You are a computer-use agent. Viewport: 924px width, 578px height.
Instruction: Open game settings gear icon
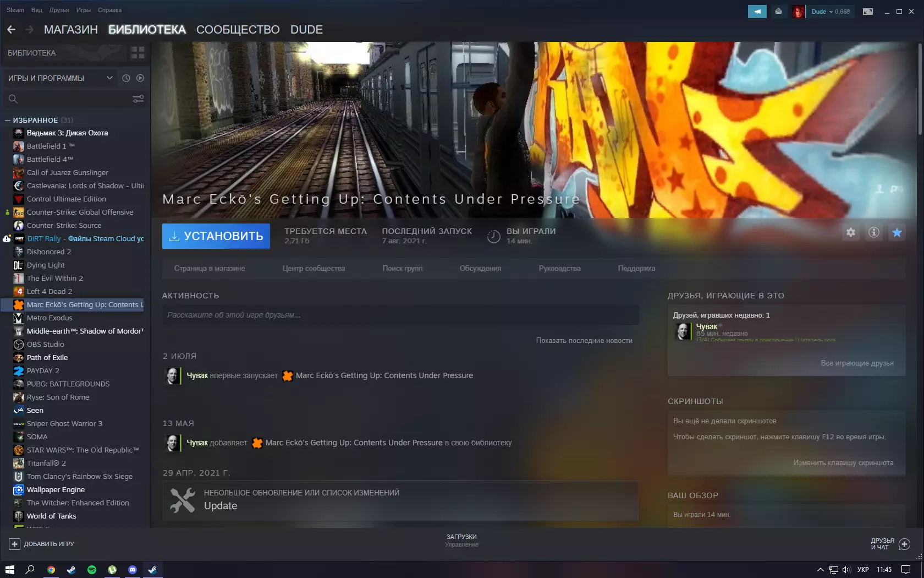click(851, 232)
